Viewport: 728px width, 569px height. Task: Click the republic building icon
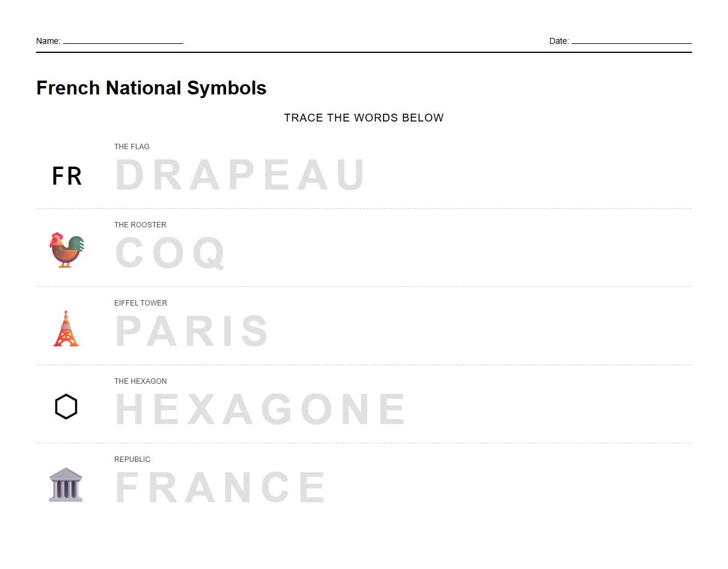(66, 484)
